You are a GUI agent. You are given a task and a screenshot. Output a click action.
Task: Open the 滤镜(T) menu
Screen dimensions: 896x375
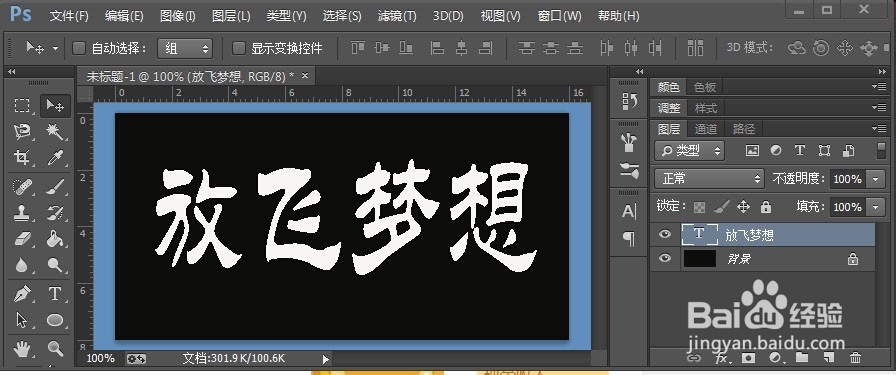[x=397, y=16]
